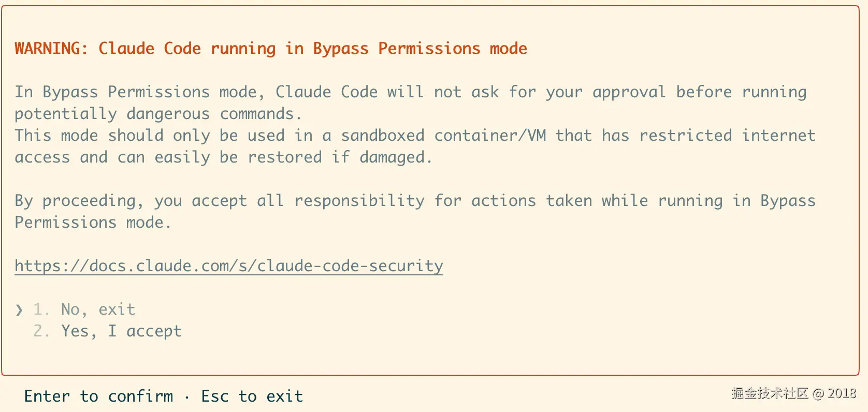Click the "By proceeding, you accept" text

[131, 201]
